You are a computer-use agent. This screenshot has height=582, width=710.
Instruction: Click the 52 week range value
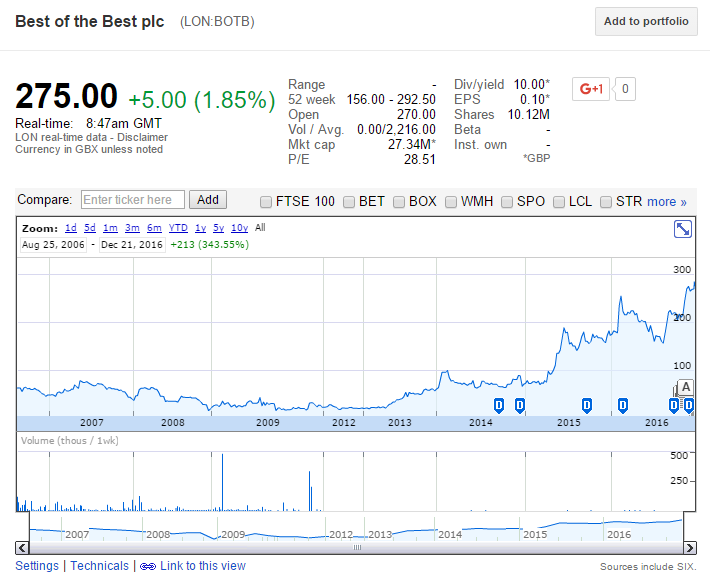391,100
